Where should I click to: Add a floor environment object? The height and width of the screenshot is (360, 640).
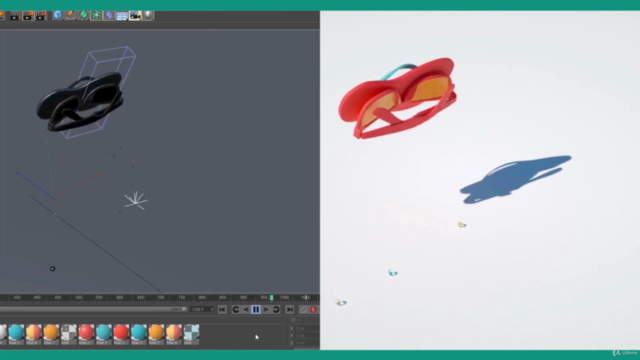coord(122,16)
